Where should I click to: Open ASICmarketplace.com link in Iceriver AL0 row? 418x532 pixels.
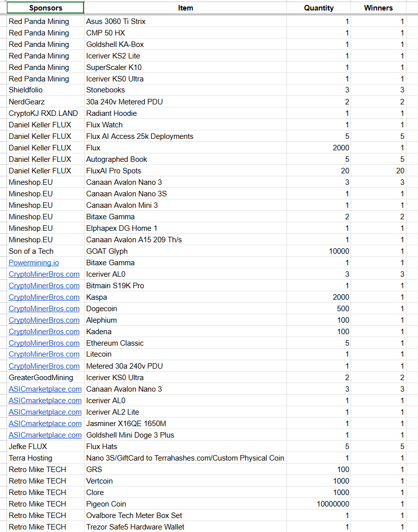[45, 401]
